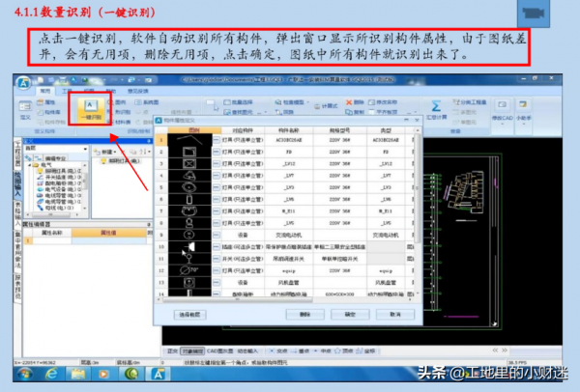The image size is (580, 392).
Task: Click 属性值 column header
Action: pyautogui.click(x=108, y=233)
